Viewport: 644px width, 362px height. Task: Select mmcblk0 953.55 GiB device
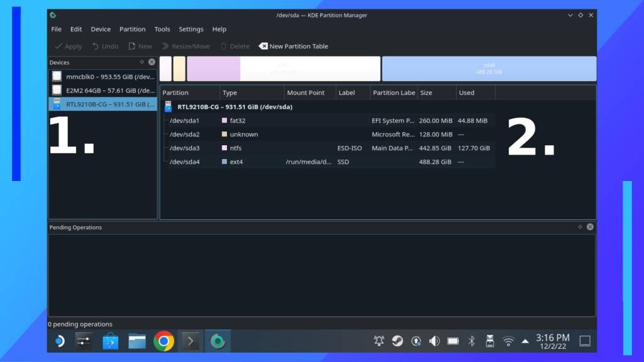click(103, 77)
